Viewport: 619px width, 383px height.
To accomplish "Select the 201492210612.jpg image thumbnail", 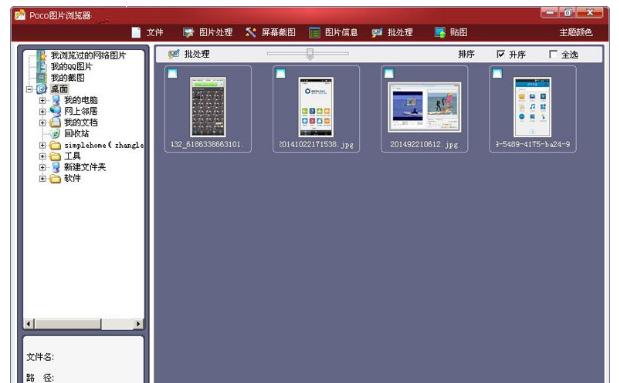I will point(424,107).
